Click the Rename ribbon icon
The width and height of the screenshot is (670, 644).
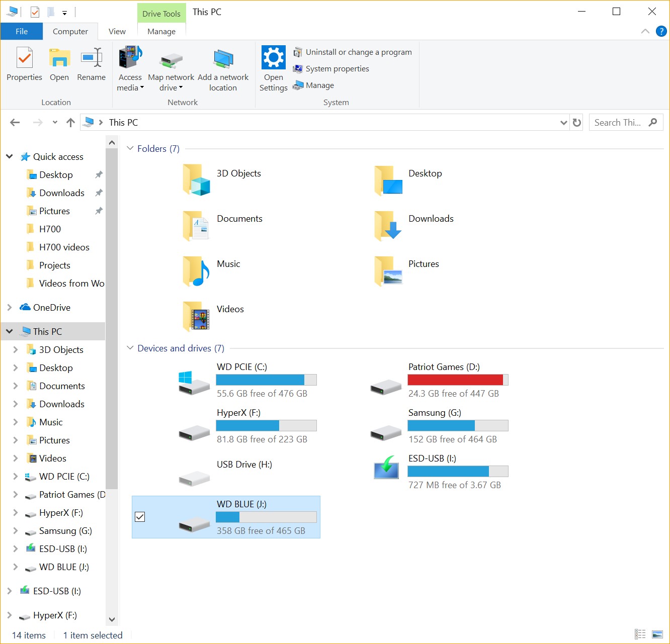pos(91,58)
